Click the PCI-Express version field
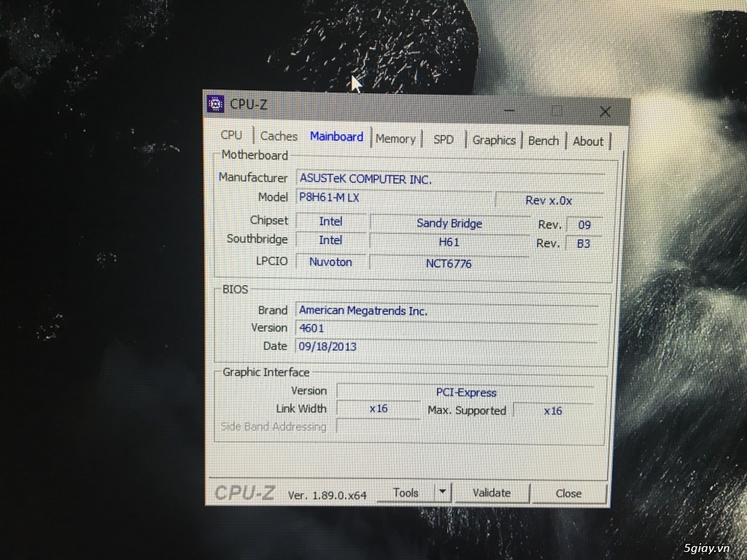Screen dimensions: 747x560 click(465, 392)
